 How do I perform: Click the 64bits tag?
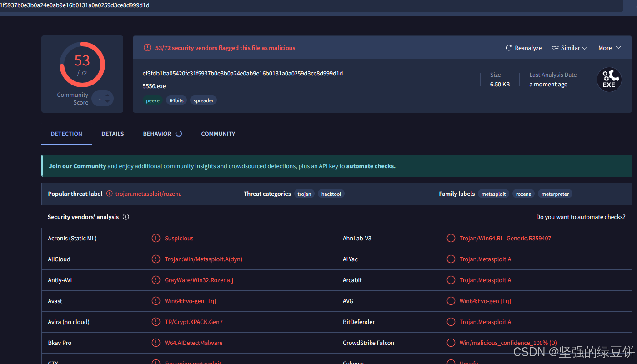(x=176, y=100)
